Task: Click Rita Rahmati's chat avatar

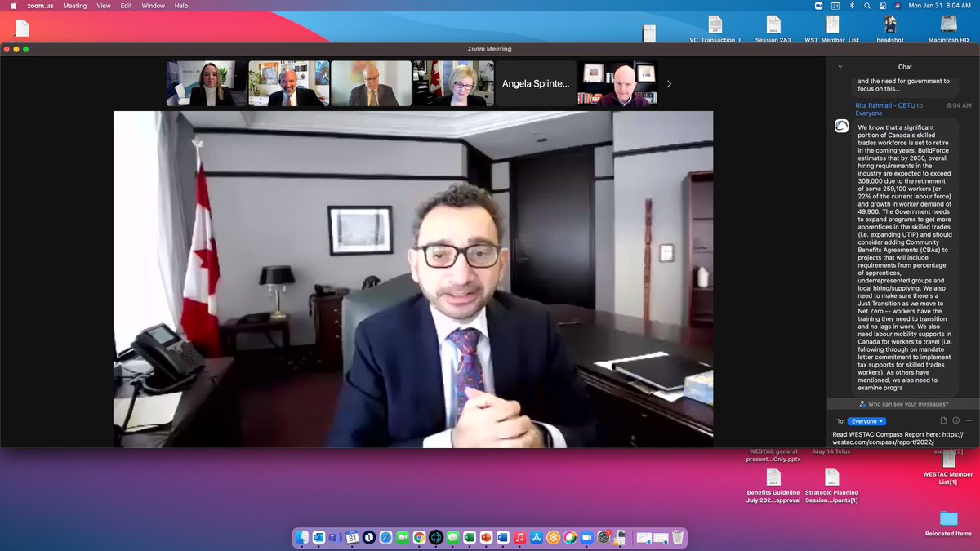Action: coord(841,127)
